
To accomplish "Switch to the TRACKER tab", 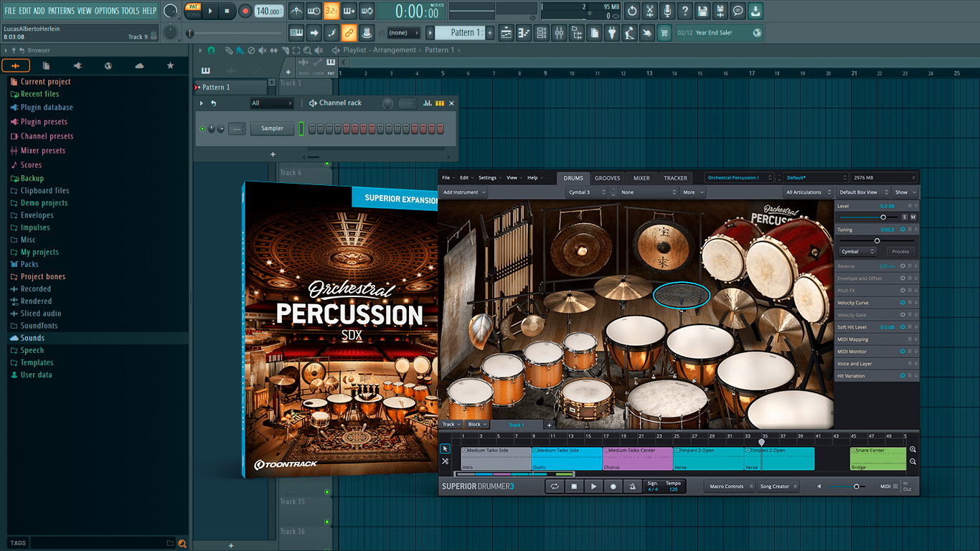I will [675, 178].
